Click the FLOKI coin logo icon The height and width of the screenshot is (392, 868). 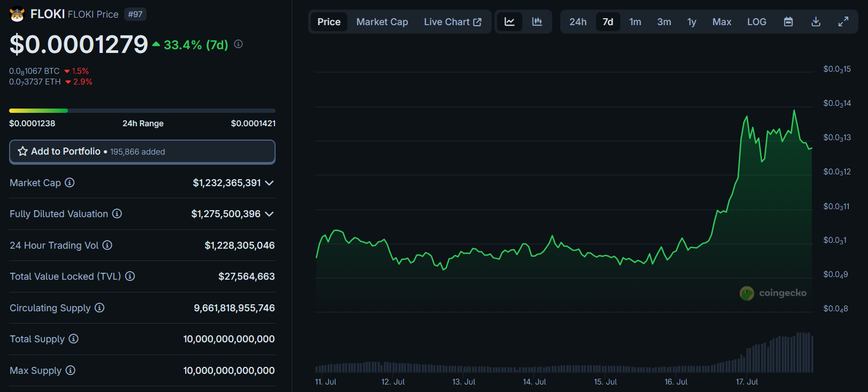[17, 14]
